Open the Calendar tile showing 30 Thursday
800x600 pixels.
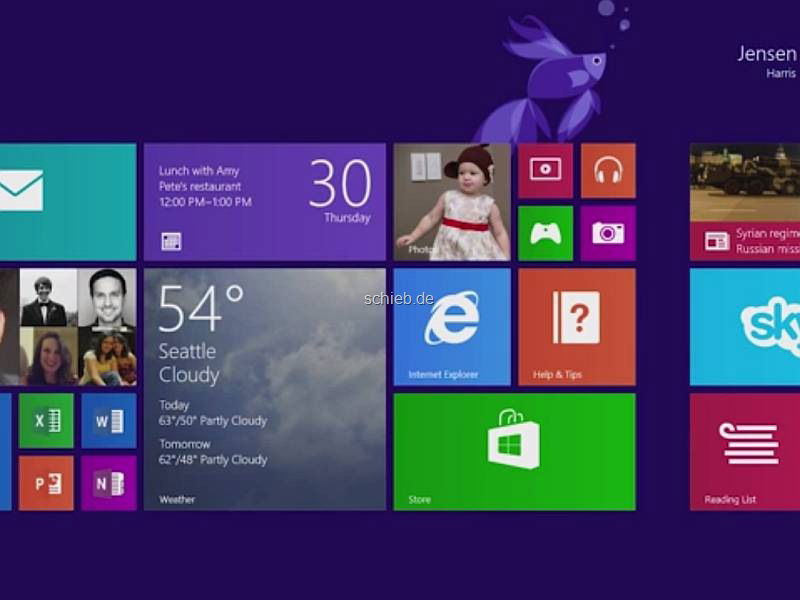tap(265, 202)
